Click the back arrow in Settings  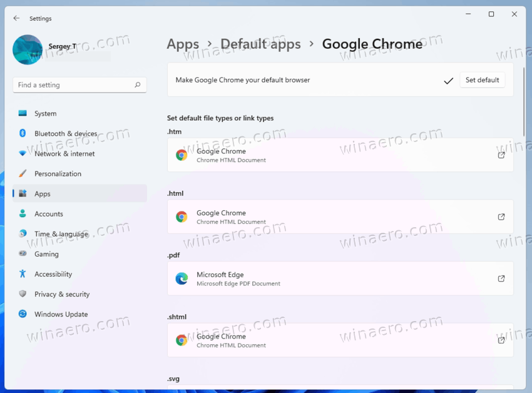coord(16,18)
